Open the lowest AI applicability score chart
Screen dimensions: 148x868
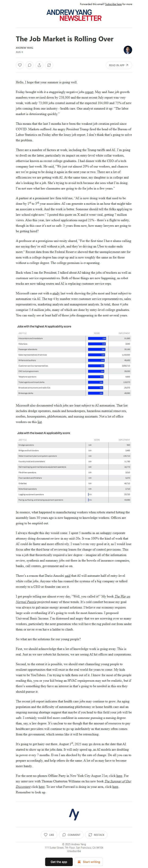74,466
